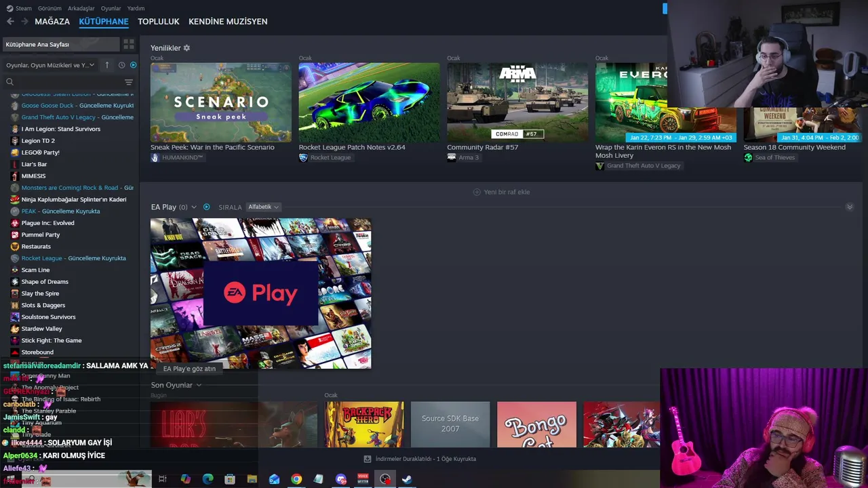Open the Yenilikler settings gear
This screenshot has height=488, width=868.
tap(186, 48)
